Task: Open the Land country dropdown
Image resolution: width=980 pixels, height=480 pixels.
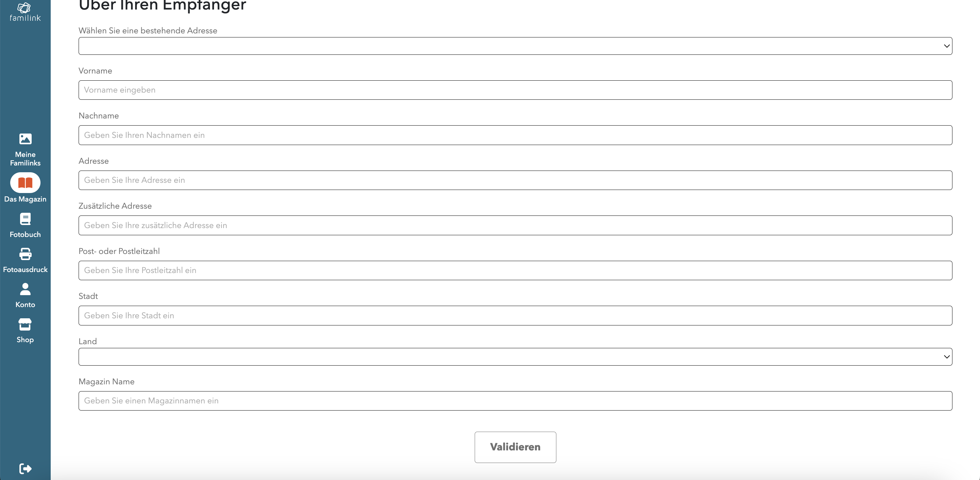Action: pos(515,357)
